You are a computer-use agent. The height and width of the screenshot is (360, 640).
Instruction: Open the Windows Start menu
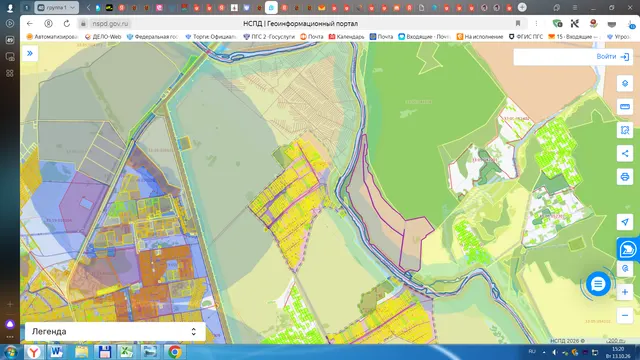pos(10,352)
